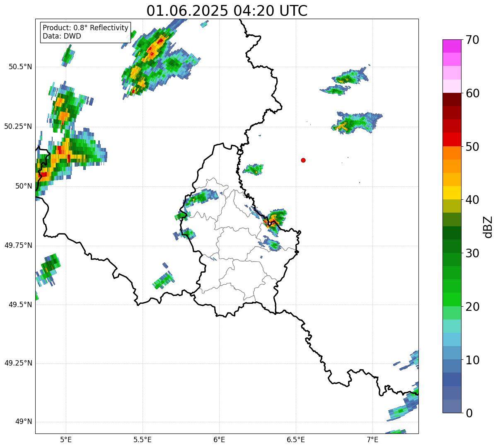Screen dimensions: 498x448
Task: Click the latitude label 49°N
Action: pyautogui.click(x=24, y=422)
